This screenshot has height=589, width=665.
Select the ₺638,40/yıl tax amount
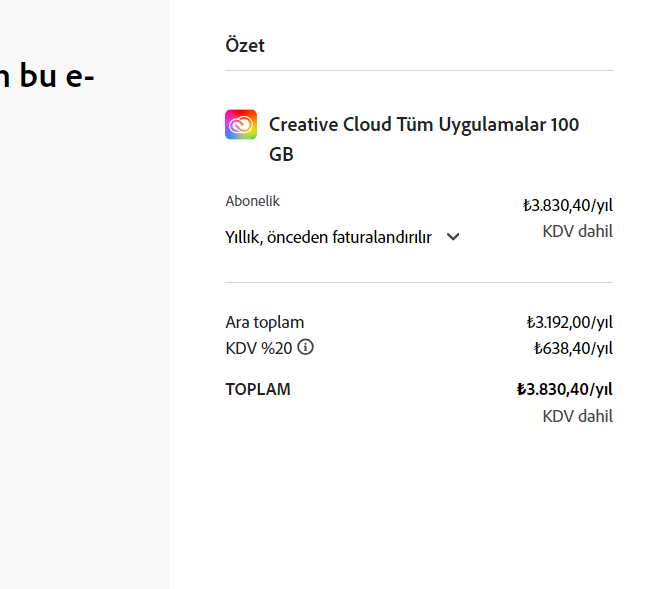point(573,349)
